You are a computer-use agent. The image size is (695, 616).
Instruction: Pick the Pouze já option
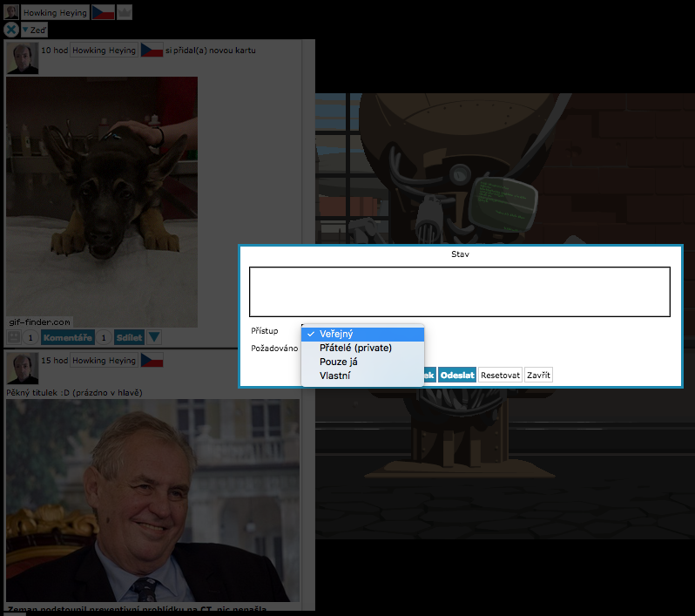(362, 362)
